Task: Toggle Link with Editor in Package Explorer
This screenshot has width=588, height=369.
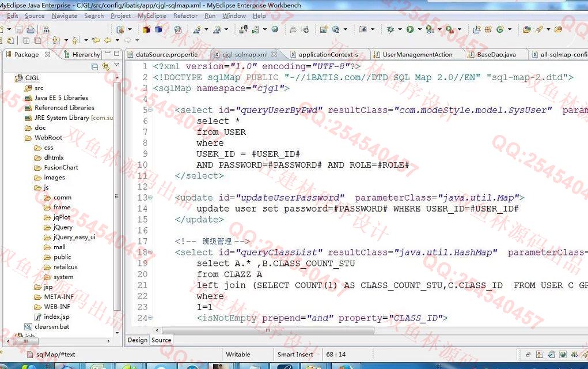Action: point(106,67)
